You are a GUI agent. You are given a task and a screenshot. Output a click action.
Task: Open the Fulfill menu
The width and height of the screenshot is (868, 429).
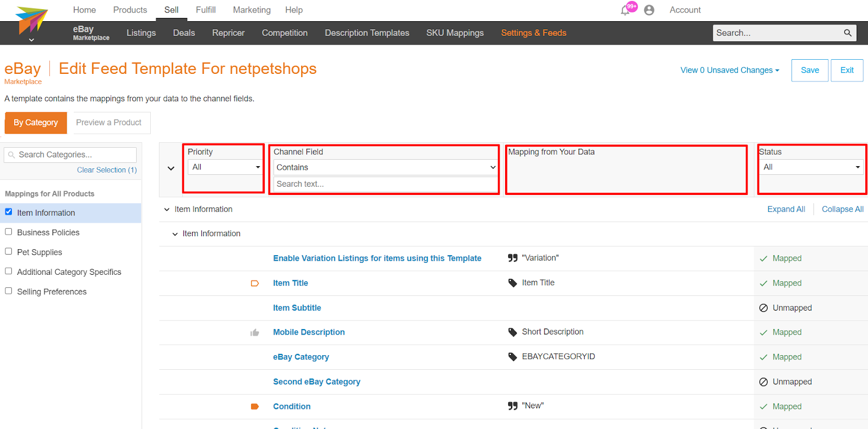click(x=206, y=10)
